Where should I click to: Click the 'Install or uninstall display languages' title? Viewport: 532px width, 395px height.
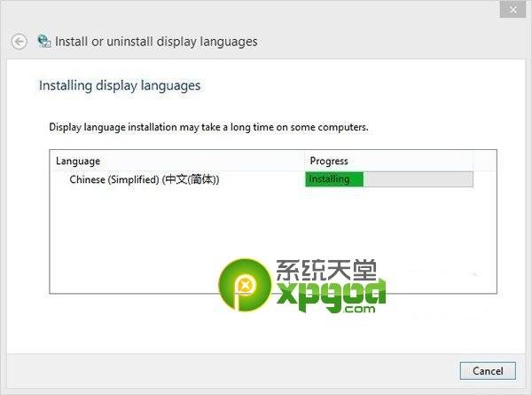156,42
